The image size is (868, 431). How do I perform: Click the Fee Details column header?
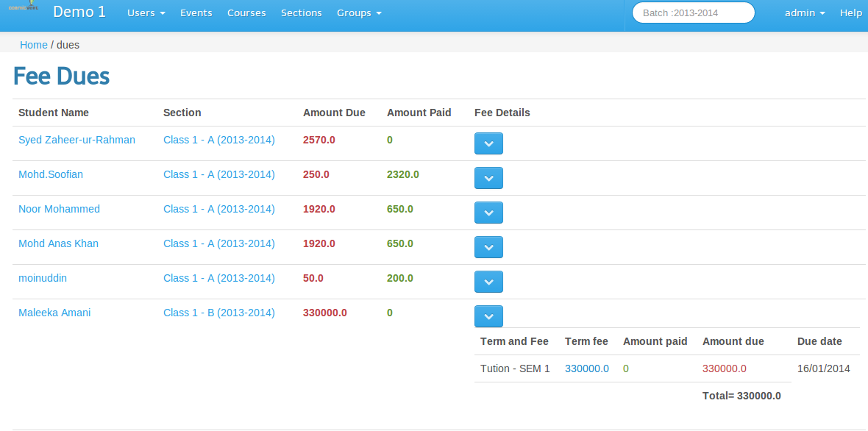(x=502, y=113)
